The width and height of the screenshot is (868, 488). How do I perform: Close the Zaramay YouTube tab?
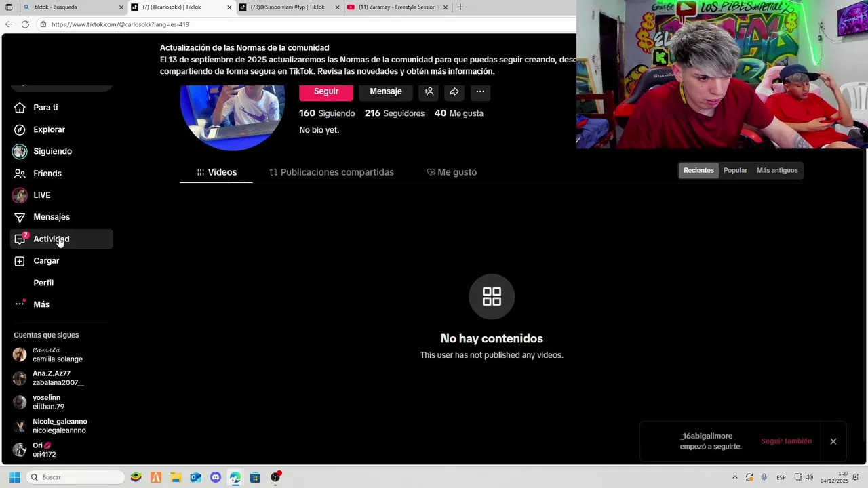point(446,7)
